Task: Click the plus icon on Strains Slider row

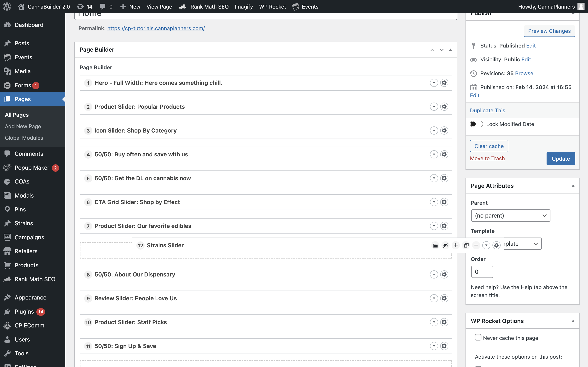Action: [x=455, y=245]
